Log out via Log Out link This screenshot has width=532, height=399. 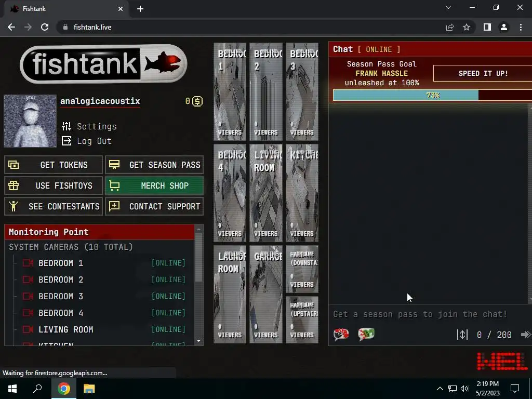pos(94,141)
